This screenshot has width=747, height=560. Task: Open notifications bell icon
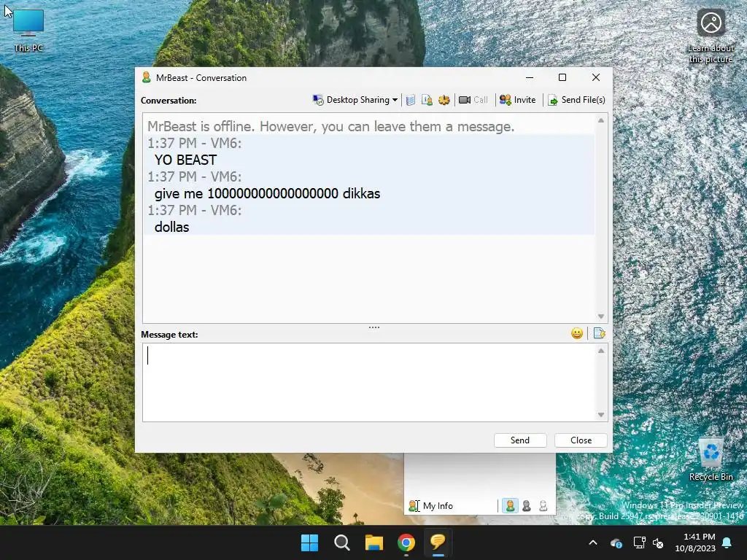pos(727,542)
